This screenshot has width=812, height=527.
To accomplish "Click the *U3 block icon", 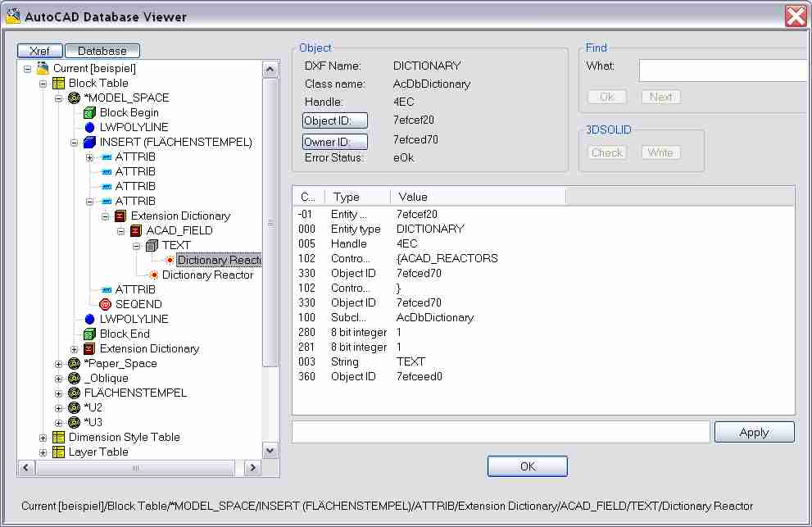I will click(x=74, y=422).
